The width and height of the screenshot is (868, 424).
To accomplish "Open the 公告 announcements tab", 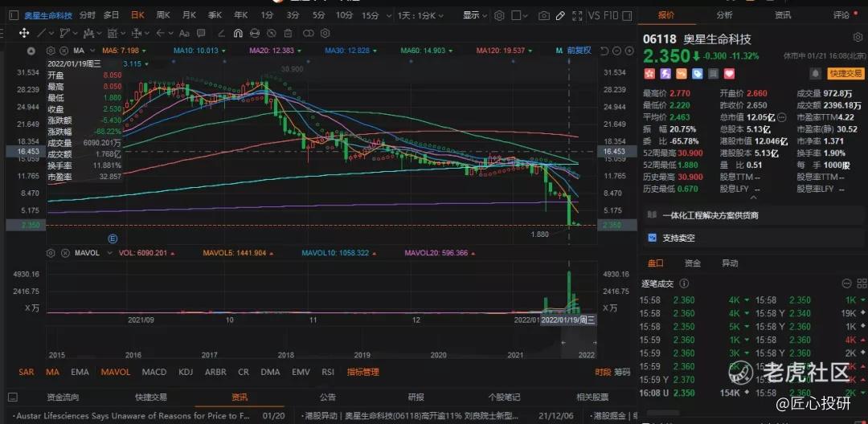I will pyautogui.click(x=328, y=397).
